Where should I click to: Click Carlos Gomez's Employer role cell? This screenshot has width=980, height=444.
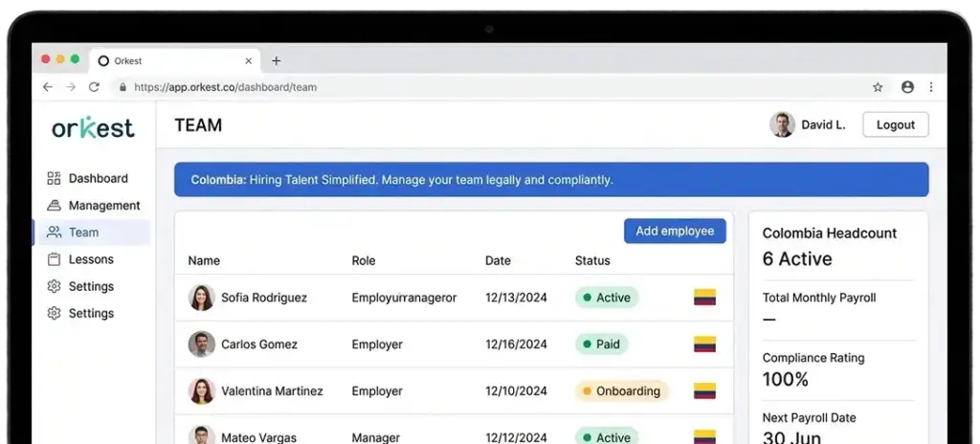[x=377, y=344]
